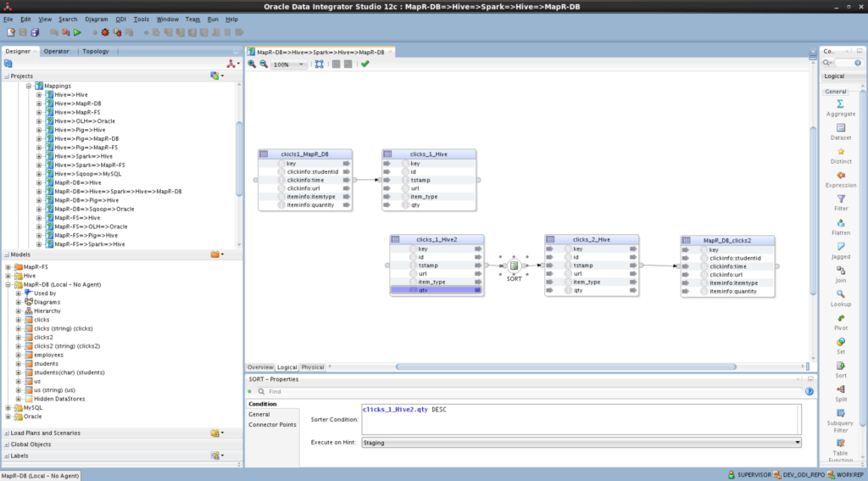Collapse the MapR-DB (Local - No Agent) node
Screen dimensions: 868x481
(8, 285)
